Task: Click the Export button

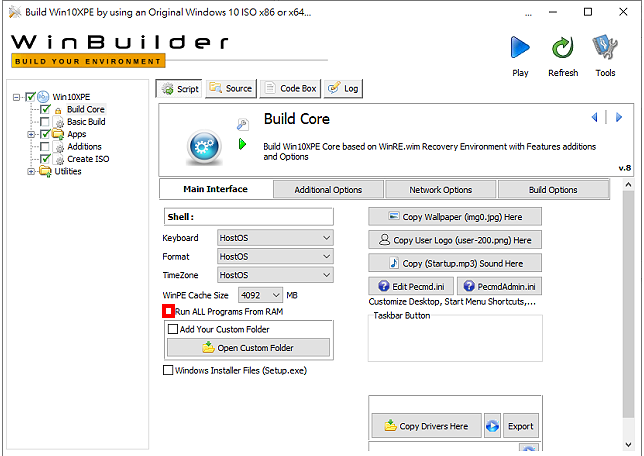Action: click(x=520, y=426)
